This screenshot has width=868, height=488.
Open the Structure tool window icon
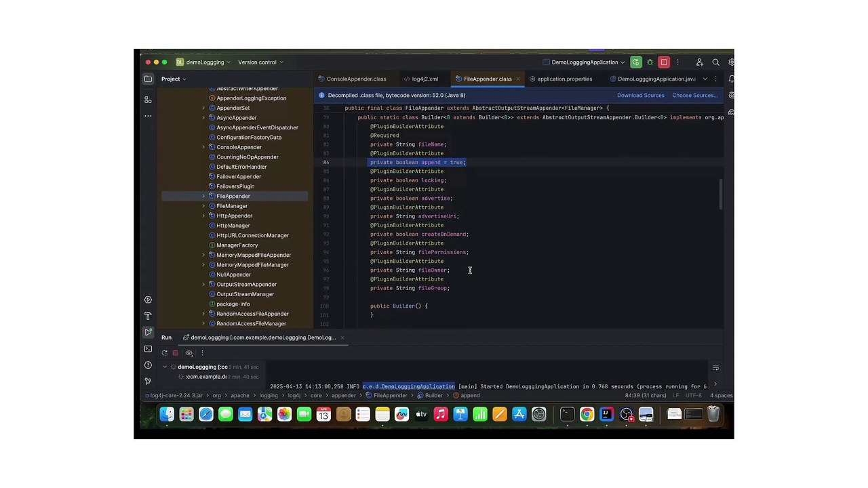[148, 100]
